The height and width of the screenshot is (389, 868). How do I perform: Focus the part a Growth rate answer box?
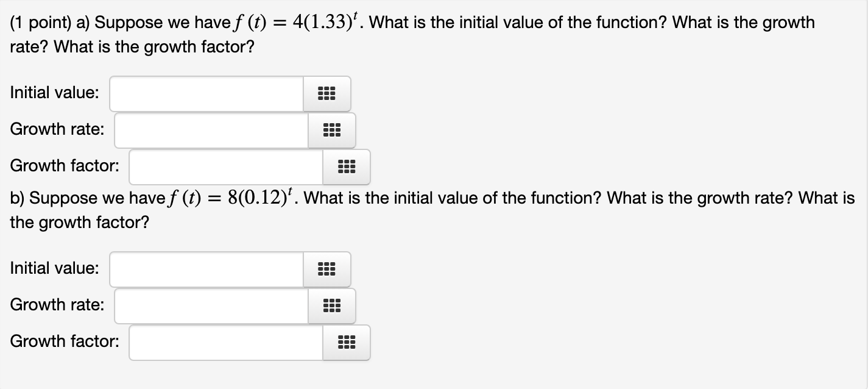point(211,130)
